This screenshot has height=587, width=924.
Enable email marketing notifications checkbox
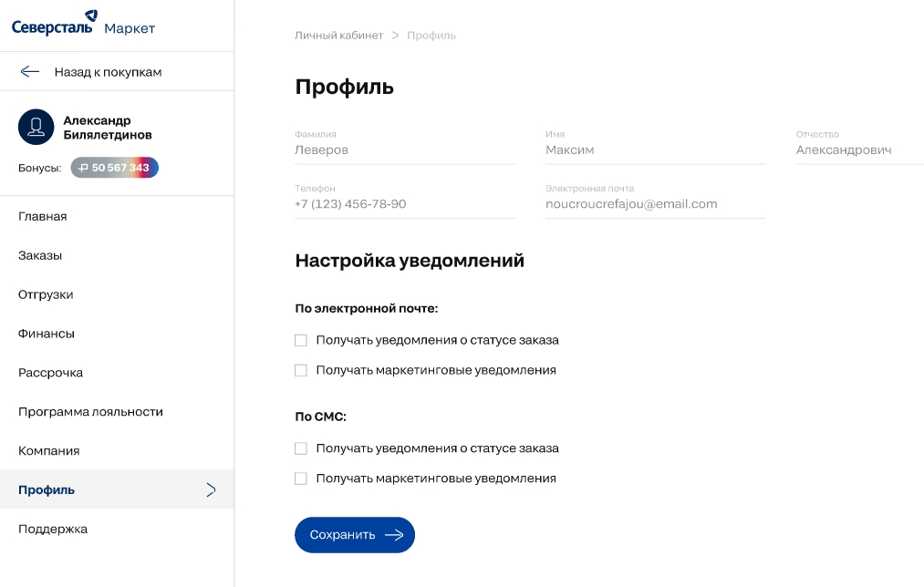tap(301, 370)
